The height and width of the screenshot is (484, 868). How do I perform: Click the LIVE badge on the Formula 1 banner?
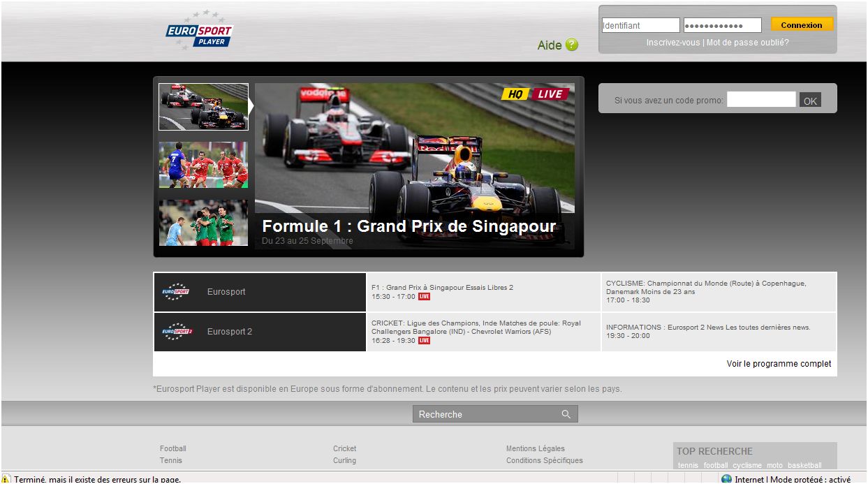coord(551,94)
